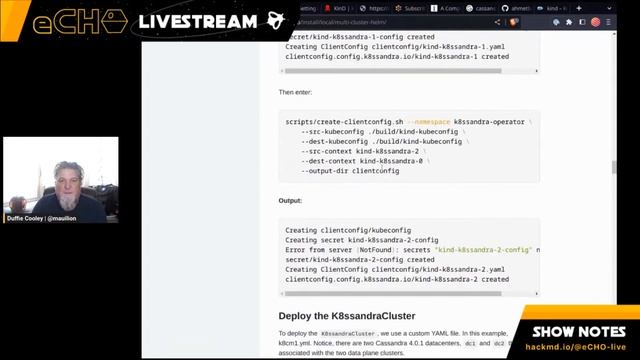Image resolution: width=640 pixels, height=360 pixels.
Task: Open the extensions puzzle icon
Action: click(x=569, y=22)
